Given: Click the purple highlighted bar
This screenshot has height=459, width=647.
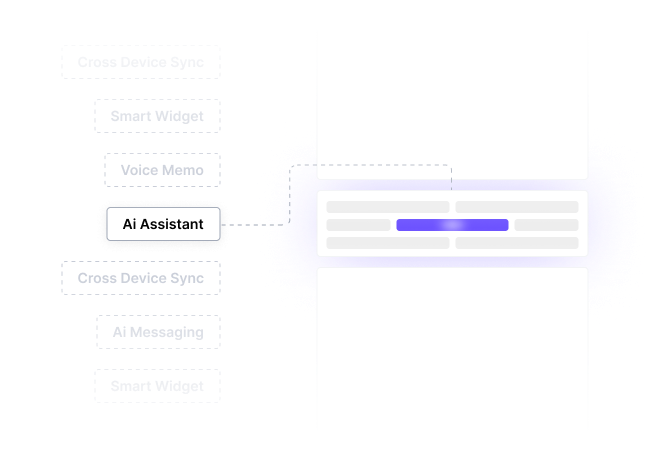Looking at the screenshot, I should (x=452, y=225).
